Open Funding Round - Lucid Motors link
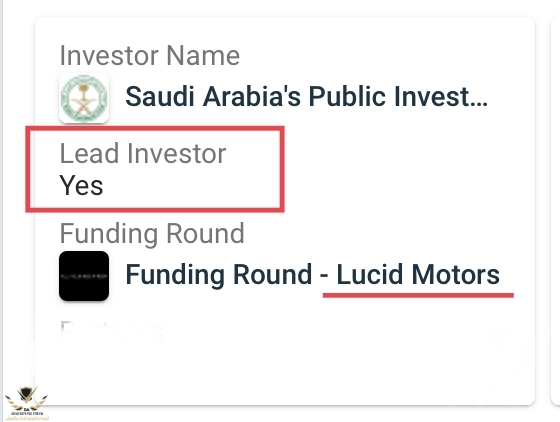The height and width of the screenshot is (422, 560). (x=312, y=274)
